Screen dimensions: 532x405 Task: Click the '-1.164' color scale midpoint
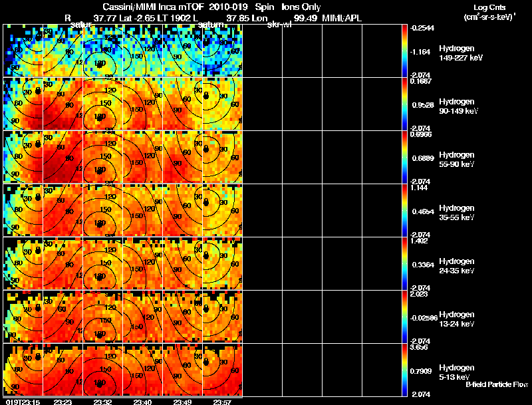[x=420, y=52]
